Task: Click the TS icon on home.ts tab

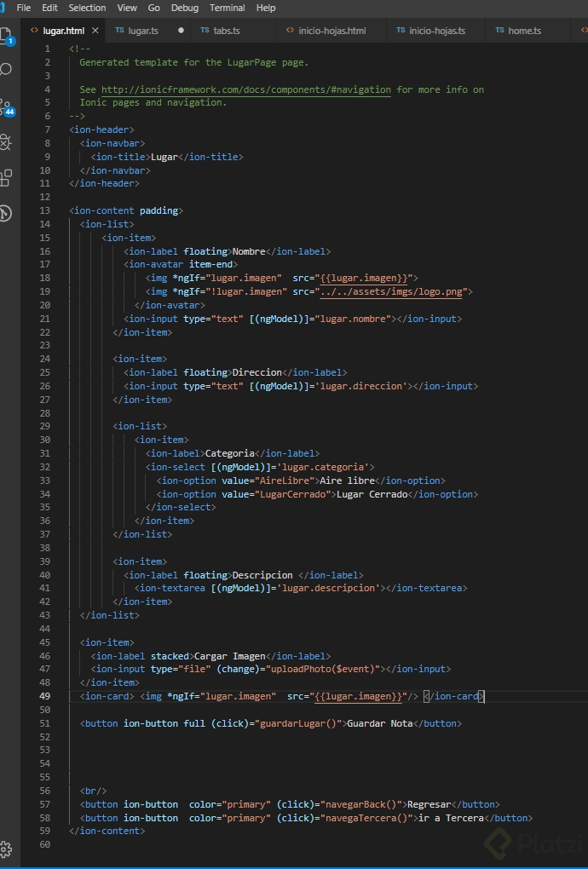Action: [500, 31]
